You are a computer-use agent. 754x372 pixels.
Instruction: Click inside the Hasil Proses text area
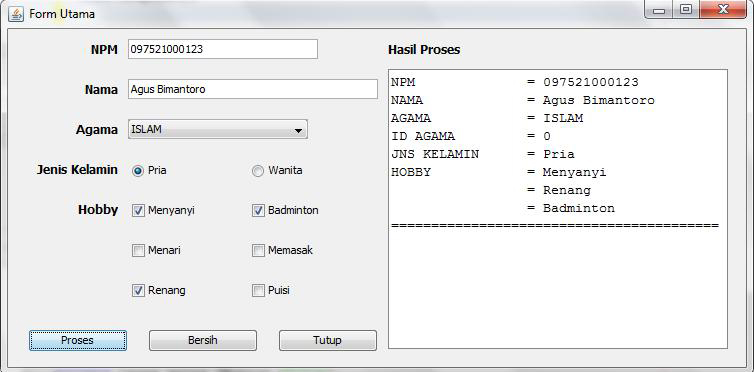[x=558, y=209]
